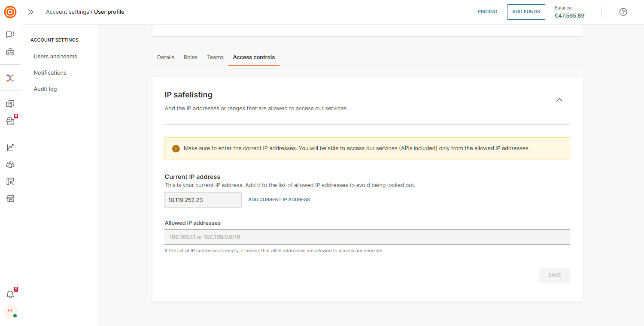Switch to the Details tab
The width and height of the screenshot is (644, 326).
point(166,57)
